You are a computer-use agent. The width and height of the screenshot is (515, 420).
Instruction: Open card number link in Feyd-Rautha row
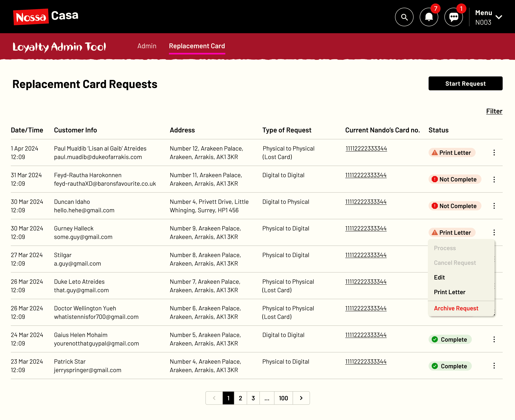[x=366, y=175]
